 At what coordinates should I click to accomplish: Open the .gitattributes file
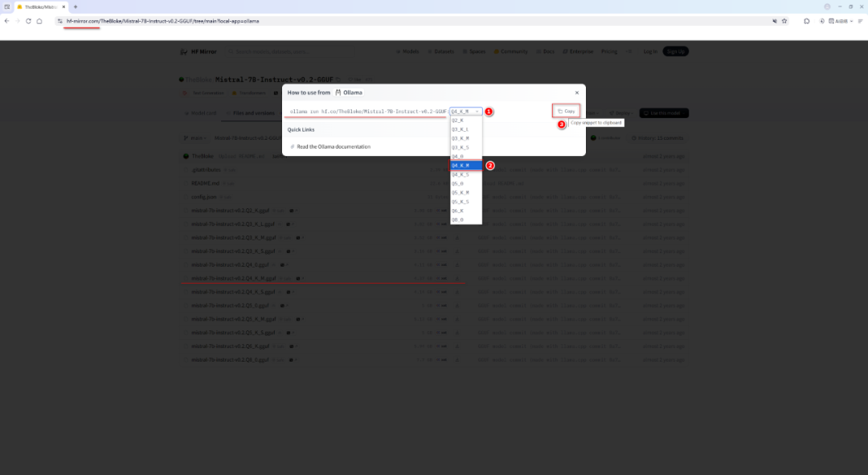coord(206,170)
